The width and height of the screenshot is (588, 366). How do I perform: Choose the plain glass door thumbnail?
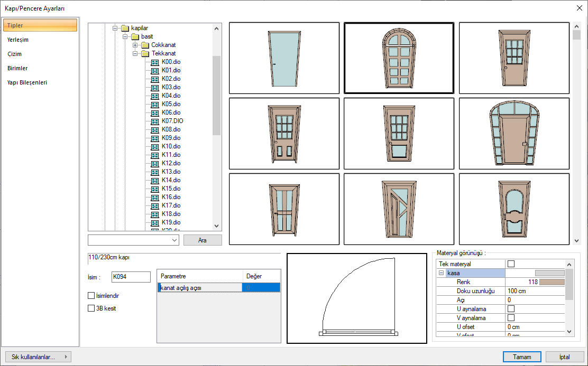pyautogui.click(x=284, y=58)
